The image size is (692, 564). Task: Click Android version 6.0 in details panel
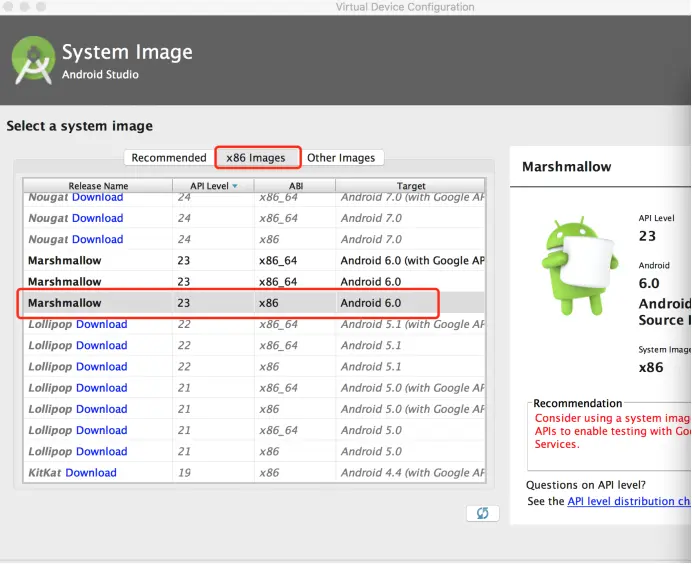(649, 283)
